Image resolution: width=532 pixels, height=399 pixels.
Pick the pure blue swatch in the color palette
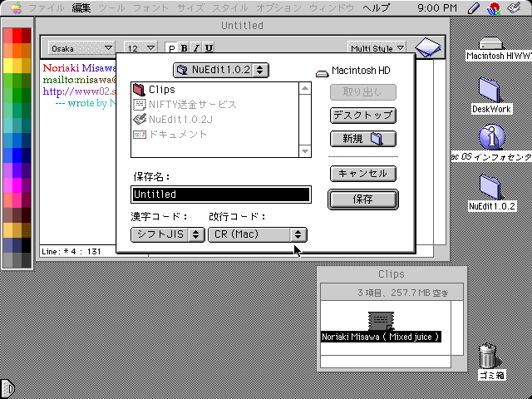[x=17, y=155]
